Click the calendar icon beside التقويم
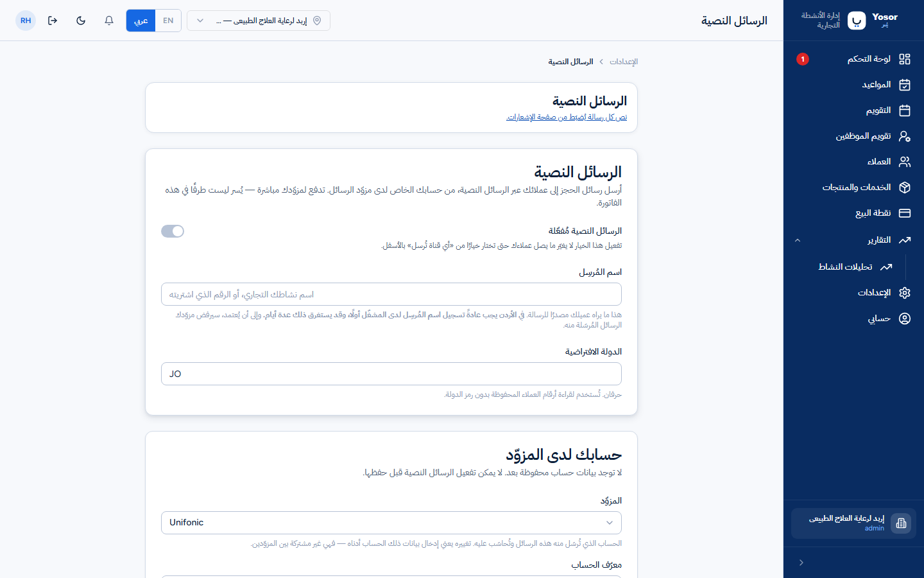Image resolution: width=924 pixels, height=578 pixels. (x=905, y=110)
